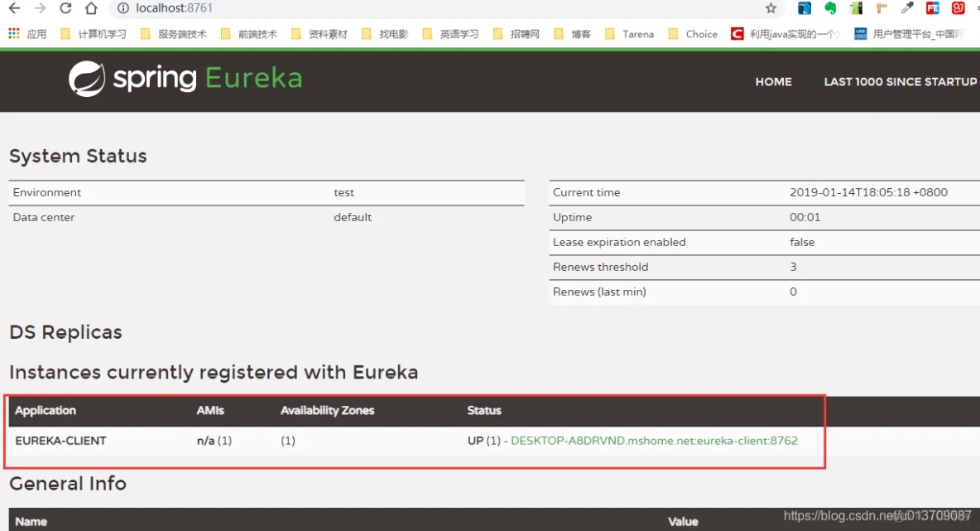Click the Status column header
980x531 pixels.
pyautogui.click(x=484, y=410)
